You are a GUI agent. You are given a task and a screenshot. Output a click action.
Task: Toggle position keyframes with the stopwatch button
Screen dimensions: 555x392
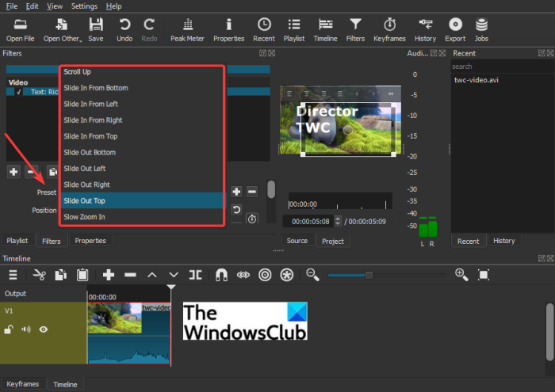pos(252,219)
